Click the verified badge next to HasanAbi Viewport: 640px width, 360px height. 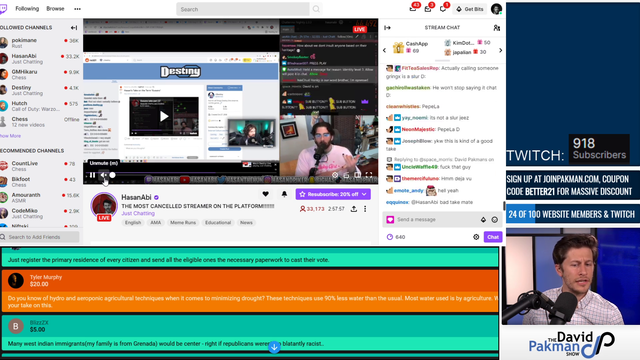coord(156,198)
